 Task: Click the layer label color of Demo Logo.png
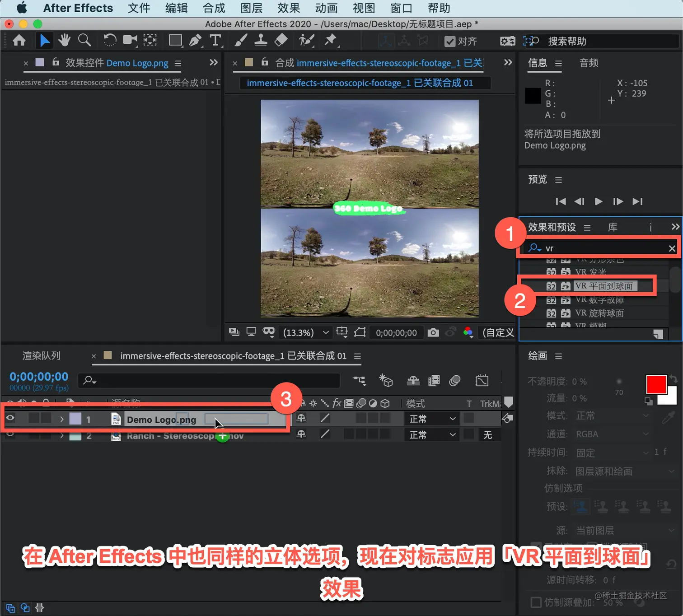(75, 419)
